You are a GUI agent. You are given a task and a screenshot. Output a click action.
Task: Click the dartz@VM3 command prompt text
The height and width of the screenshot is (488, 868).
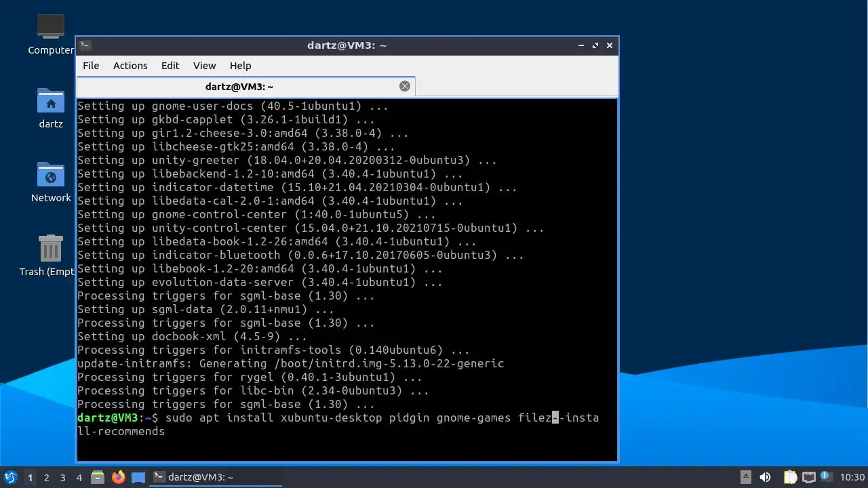click(117, 418)
